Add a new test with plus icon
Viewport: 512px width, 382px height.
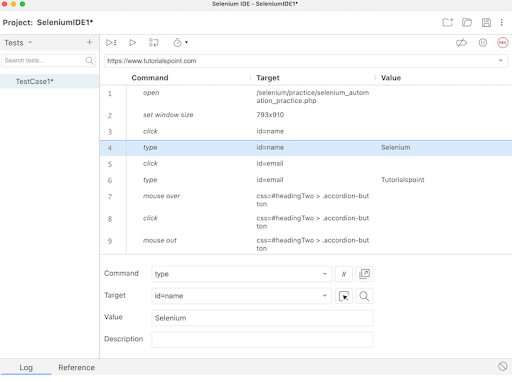pyautogui.click(x=89, y=42)
